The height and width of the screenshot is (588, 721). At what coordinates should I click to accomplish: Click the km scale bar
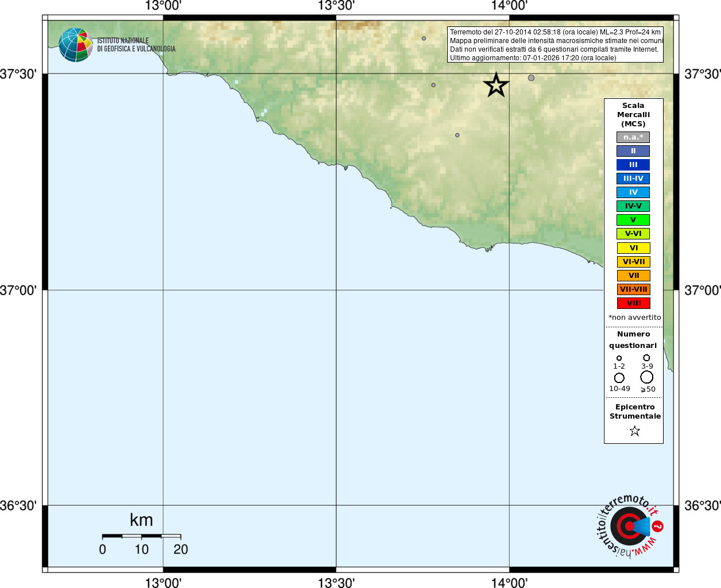pyautogui.click(x=141, y=536)
